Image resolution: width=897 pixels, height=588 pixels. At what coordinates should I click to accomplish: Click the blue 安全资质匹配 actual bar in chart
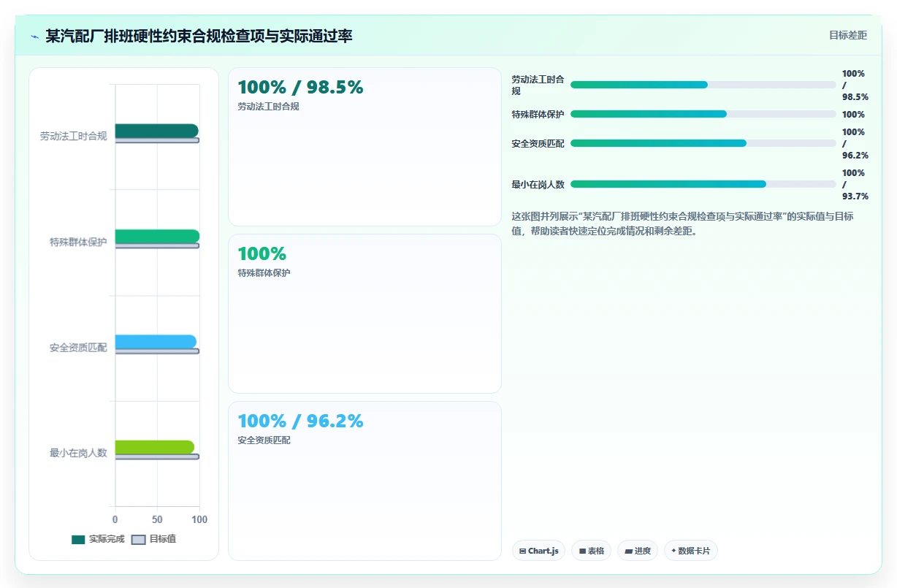click(156, 342)
